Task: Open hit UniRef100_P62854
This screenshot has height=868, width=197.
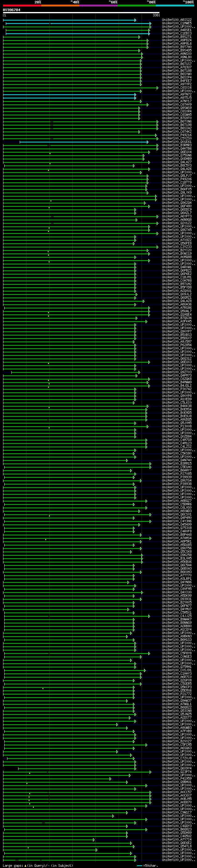Action: pyautogui.click(x=177, y=345)
